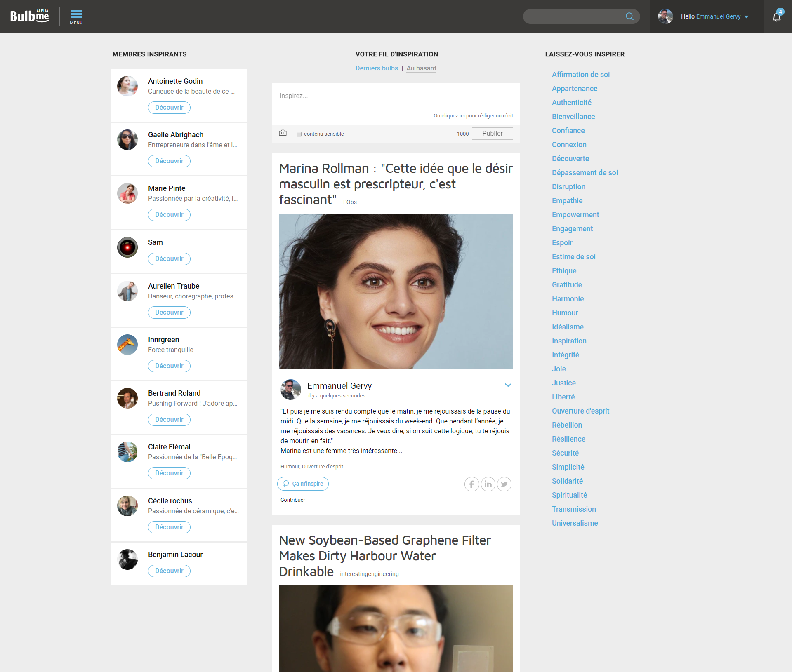Open Sam's red-eye avatar

point(127,247)
